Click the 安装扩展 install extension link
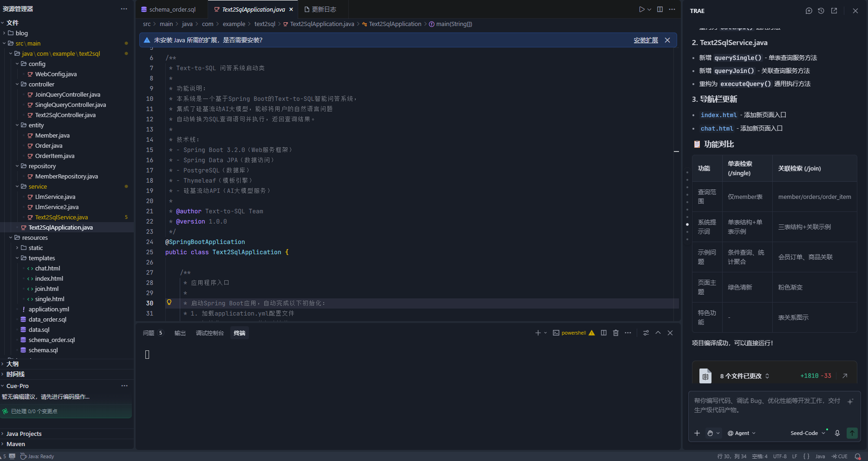Viewport: 868px width, 461px height. (x=646, y=40)
